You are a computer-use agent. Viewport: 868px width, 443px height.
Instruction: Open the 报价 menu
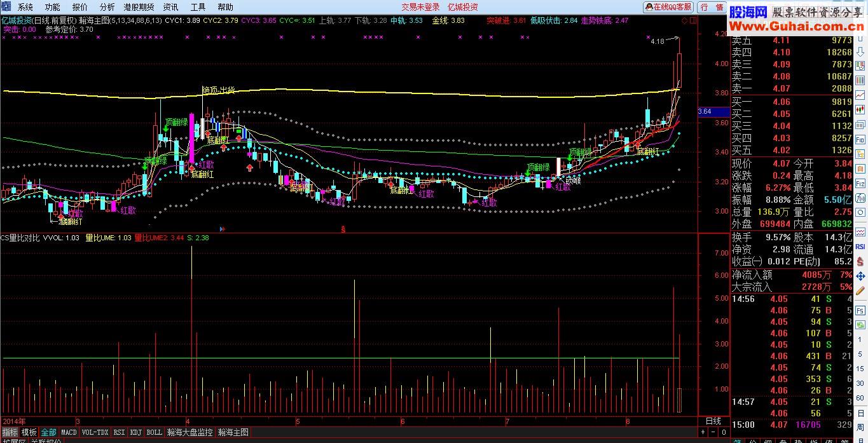tap(80, 7)
